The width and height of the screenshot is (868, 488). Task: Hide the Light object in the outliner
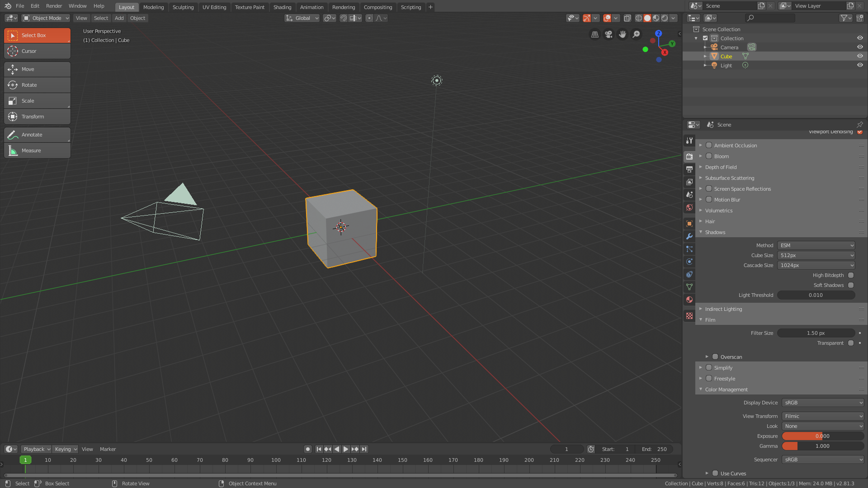[x=860, y=65]
